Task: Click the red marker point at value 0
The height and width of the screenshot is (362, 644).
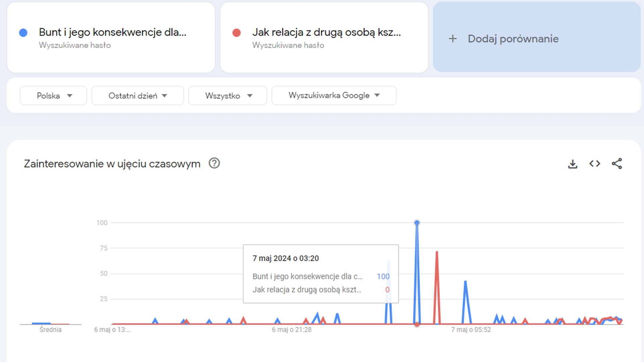Action: (417, 324)
